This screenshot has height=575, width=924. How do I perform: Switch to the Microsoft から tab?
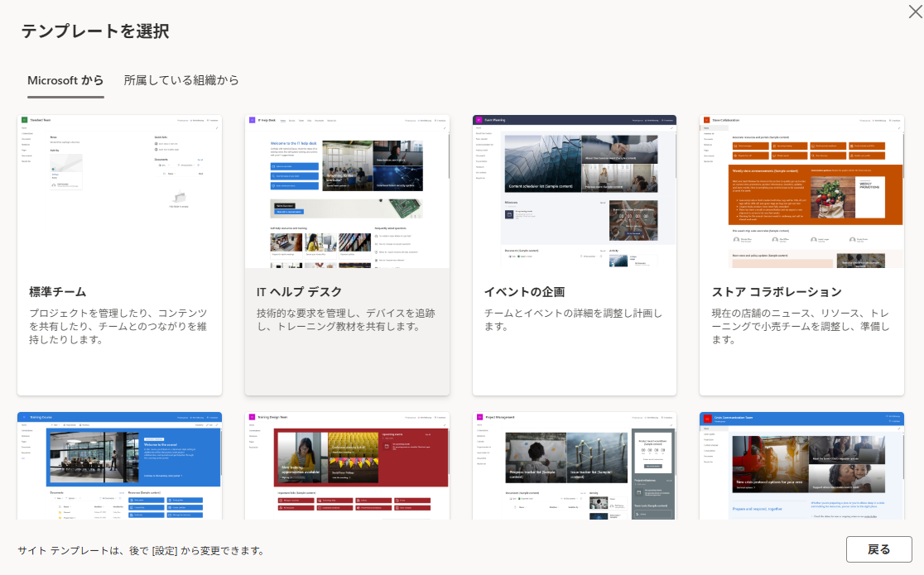click(x=65, y=81)
